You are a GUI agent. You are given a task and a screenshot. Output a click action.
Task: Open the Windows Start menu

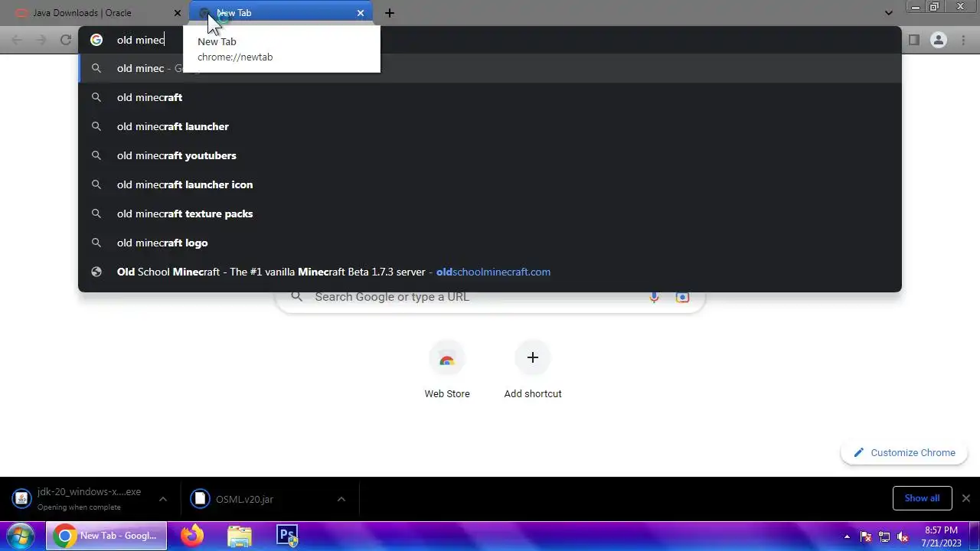21,536
